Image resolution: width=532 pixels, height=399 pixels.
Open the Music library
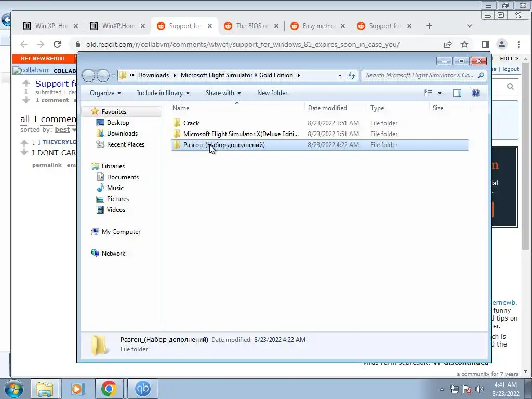[115, 188]
